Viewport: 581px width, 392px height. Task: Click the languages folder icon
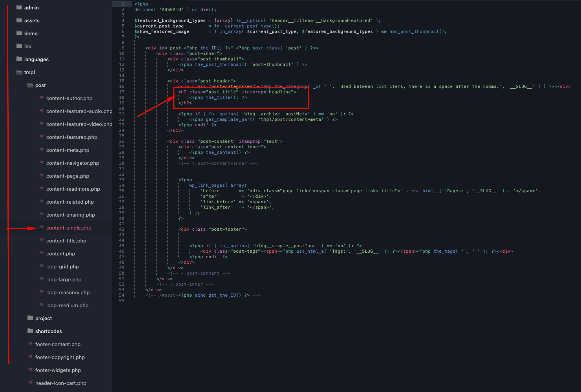click(19, 59)
